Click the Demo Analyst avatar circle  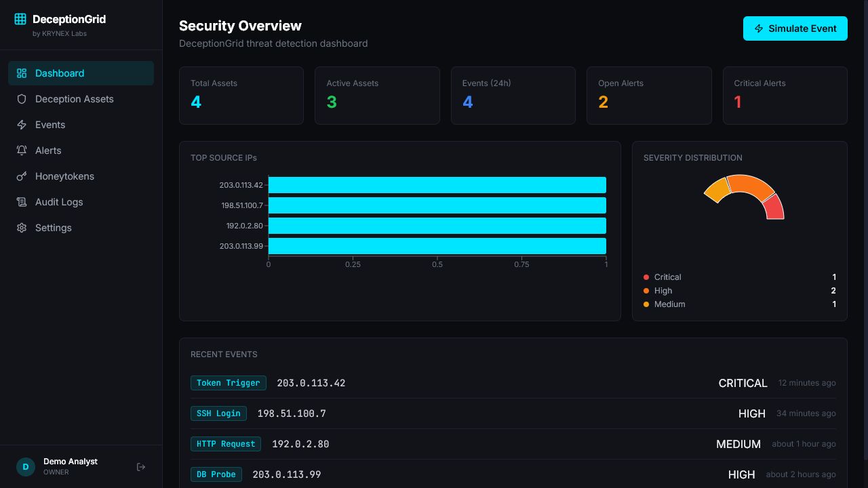[26, 467]
